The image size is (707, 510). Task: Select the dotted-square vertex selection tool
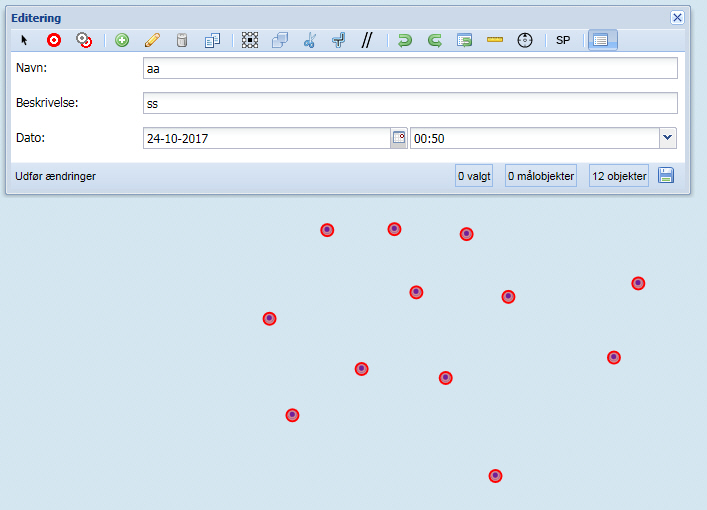250,40
